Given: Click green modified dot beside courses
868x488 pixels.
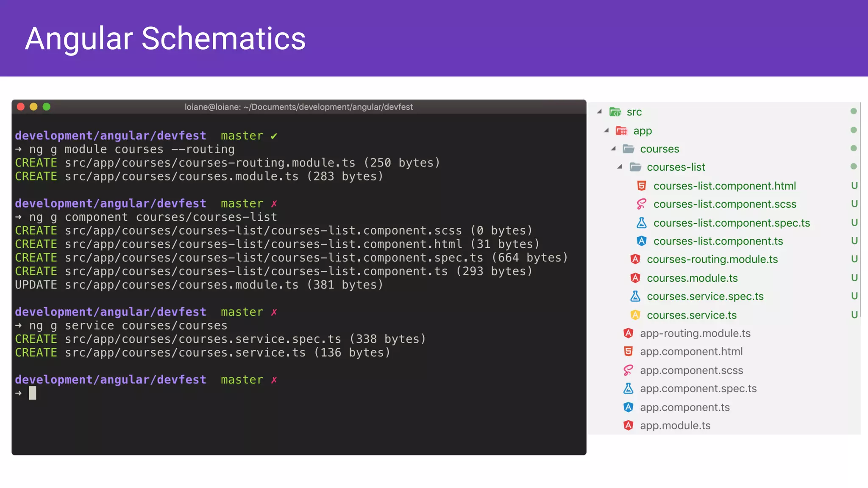Looking at the screenshot, I should [854, 148].
